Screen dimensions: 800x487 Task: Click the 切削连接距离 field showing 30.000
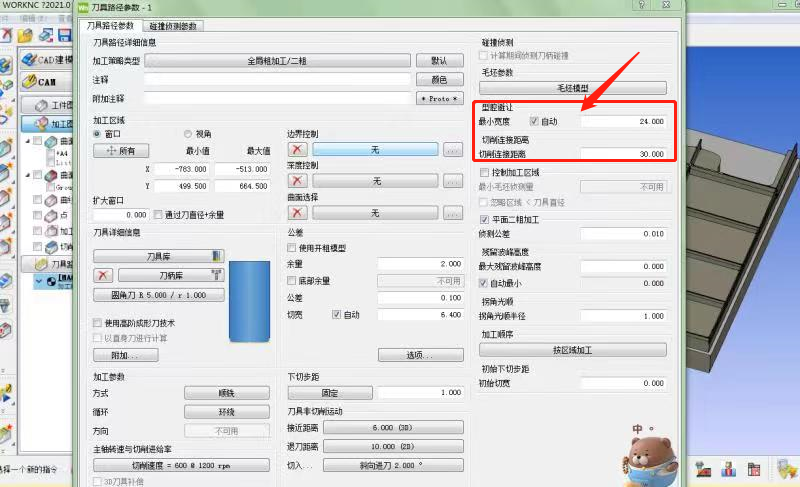(623, 153)
